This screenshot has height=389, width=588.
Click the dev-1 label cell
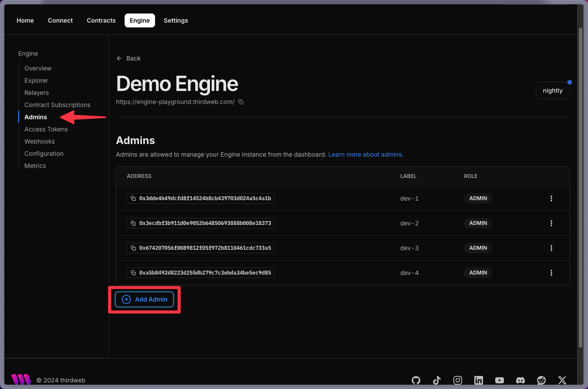(409, 198)
